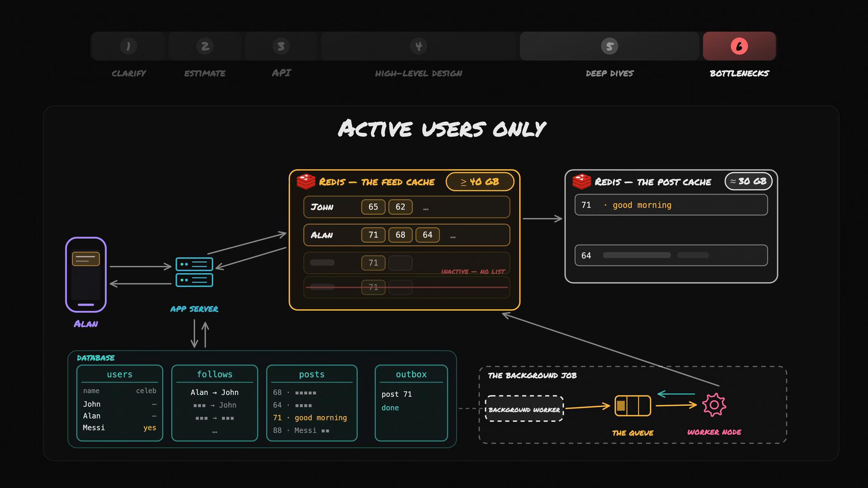Click the John feed row label
The width and height of the screenshot is (868, 488).
point(322,207)
